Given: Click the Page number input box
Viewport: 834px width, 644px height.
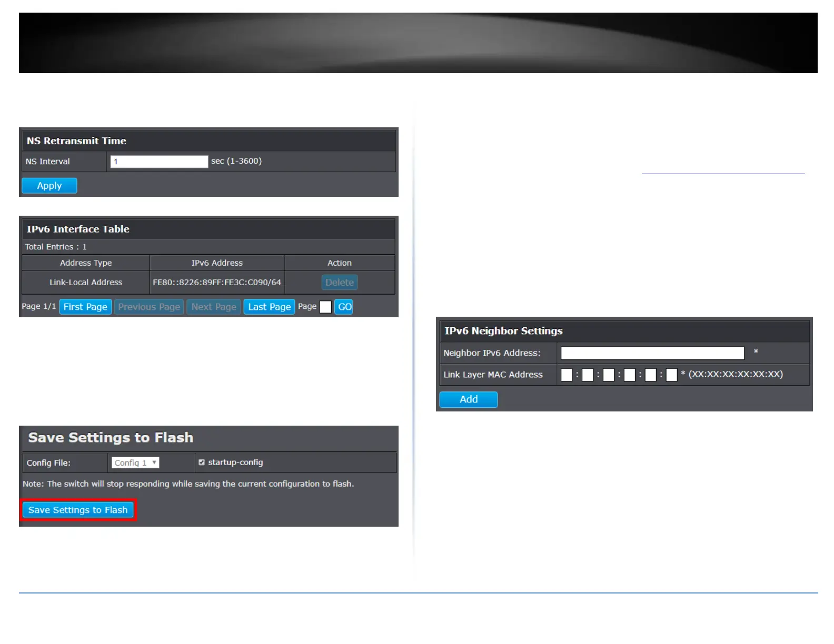Looking at the screenshot, I should click(x=325, y=307).
